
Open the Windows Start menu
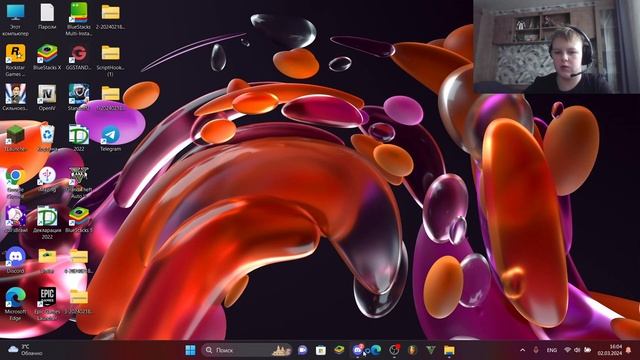(x=190, y=350)
